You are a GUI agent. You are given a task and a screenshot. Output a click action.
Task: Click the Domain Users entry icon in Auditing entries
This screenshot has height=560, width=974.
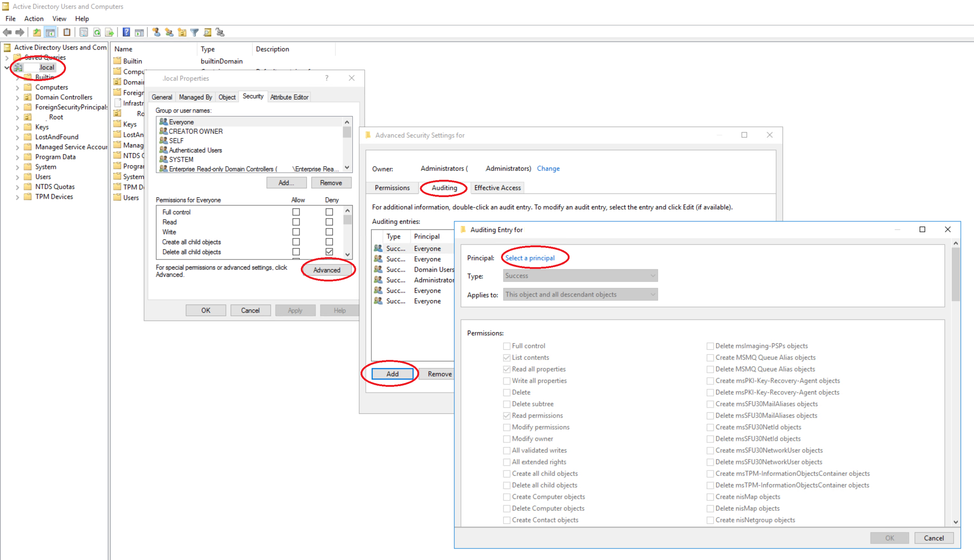pyautogui.click(x=378, y=269)
